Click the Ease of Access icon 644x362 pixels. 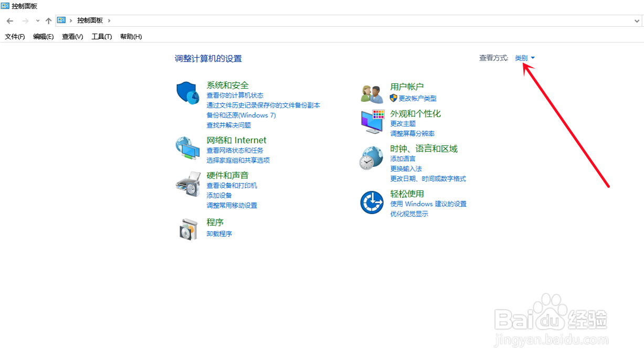pyautogui.click(x=372, y=203)
